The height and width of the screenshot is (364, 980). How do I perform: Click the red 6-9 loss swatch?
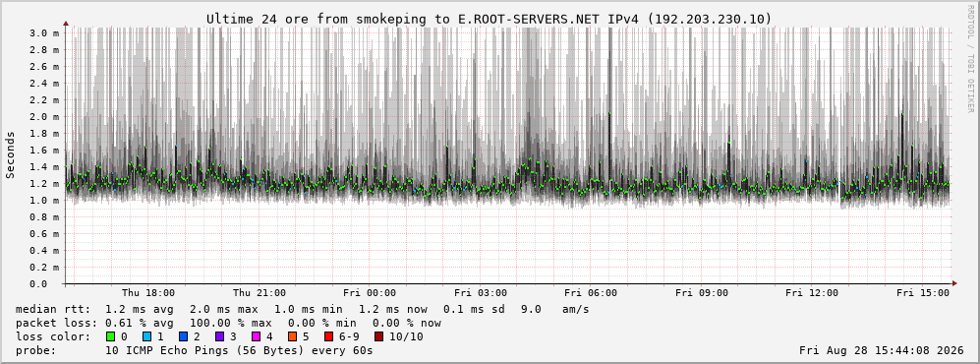pyautogui.click(x=328, y=336)
